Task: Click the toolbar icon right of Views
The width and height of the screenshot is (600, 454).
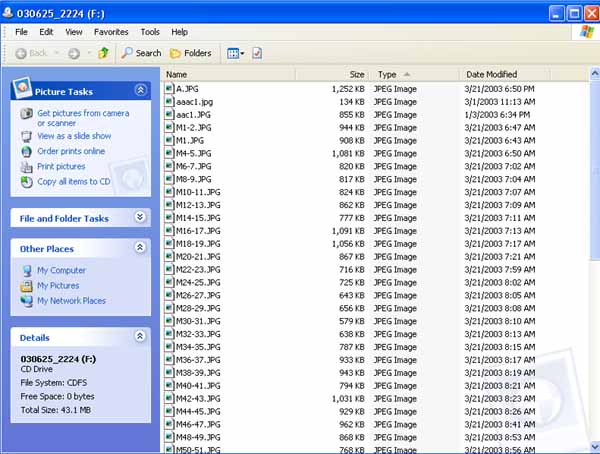Action: (257, 53)
